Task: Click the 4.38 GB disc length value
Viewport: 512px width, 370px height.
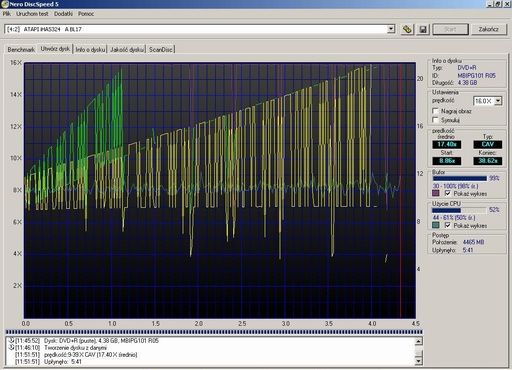Action: click(x=467, y=83)
